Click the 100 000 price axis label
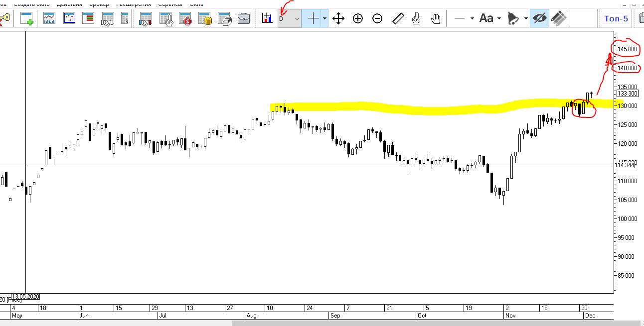The width and height of the screenshot is (644, 326). 628,219
